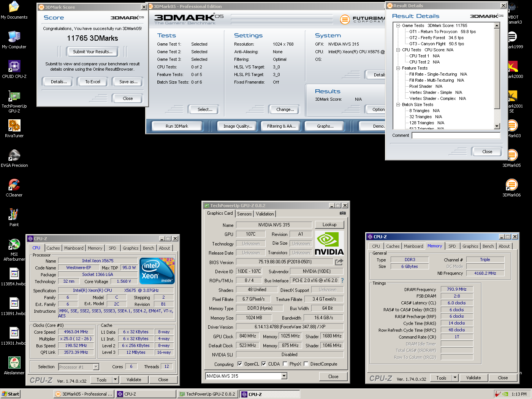Click the Change button under Settings
This screenshot has width=532, height=399.
click(x=285, y=109)
